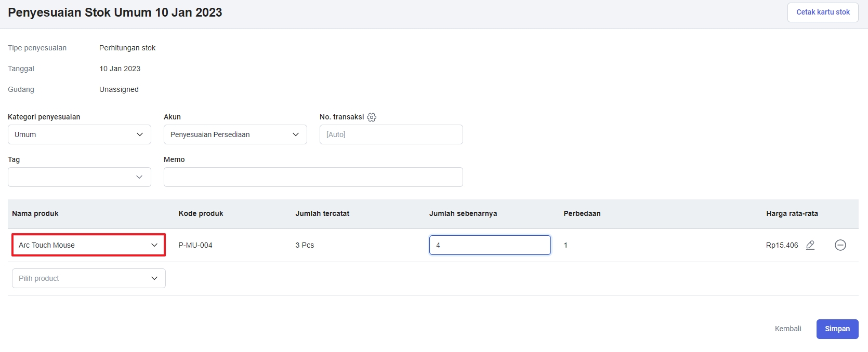Screen dimensions: 868x352
Task: Click the Harga rata-rata column header
Action: point(792,213)
